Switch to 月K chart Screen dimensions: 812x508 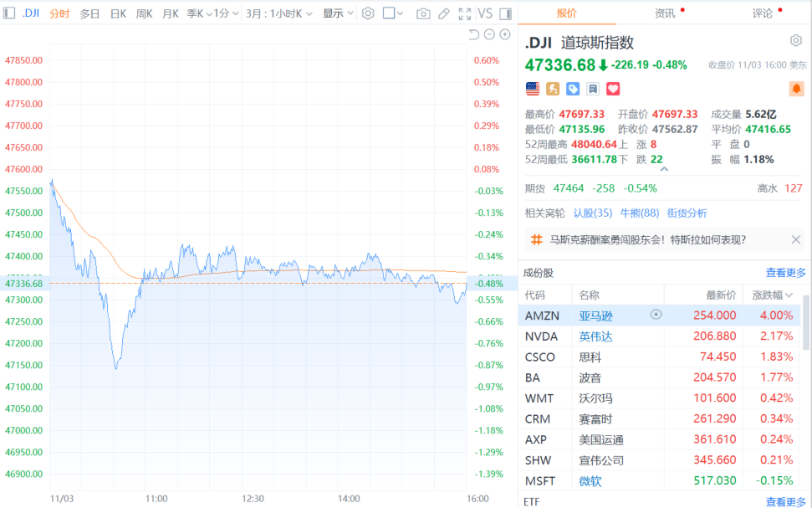[x=171, y=13]
